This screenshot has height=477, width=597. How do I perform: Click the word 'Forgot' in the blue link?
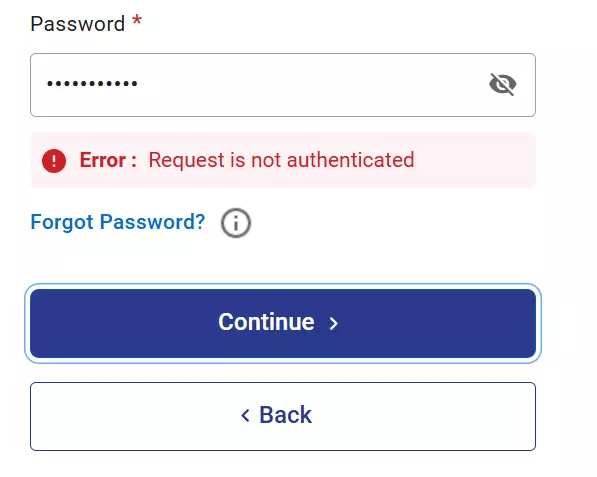point(62,222)
